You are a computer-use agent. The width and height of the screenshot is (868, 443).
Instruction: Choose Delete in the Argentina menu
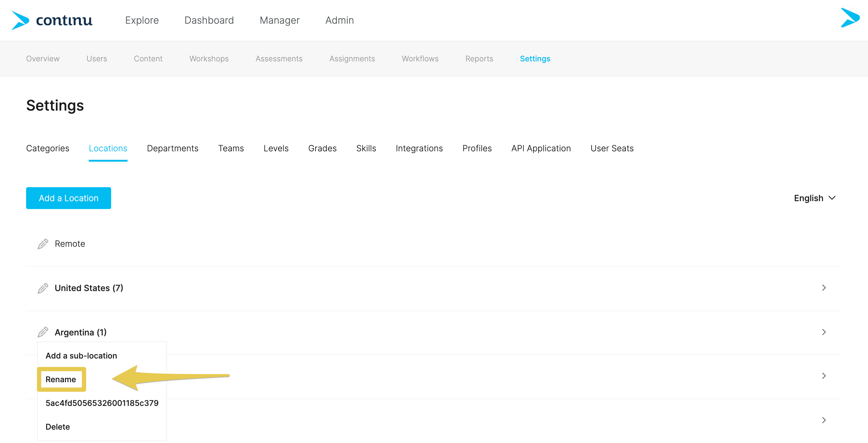coord(58,427)
